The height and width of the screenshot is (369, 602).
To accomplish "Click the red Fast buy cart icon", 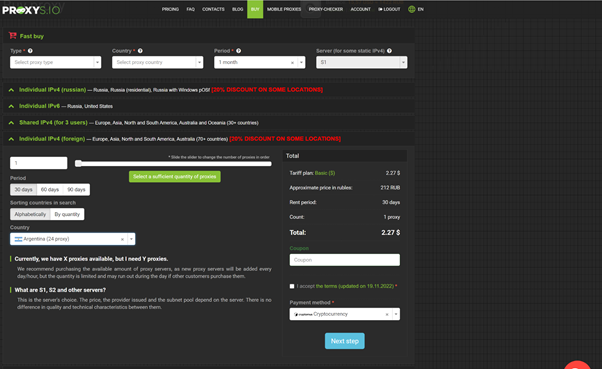I will (13, 36).
